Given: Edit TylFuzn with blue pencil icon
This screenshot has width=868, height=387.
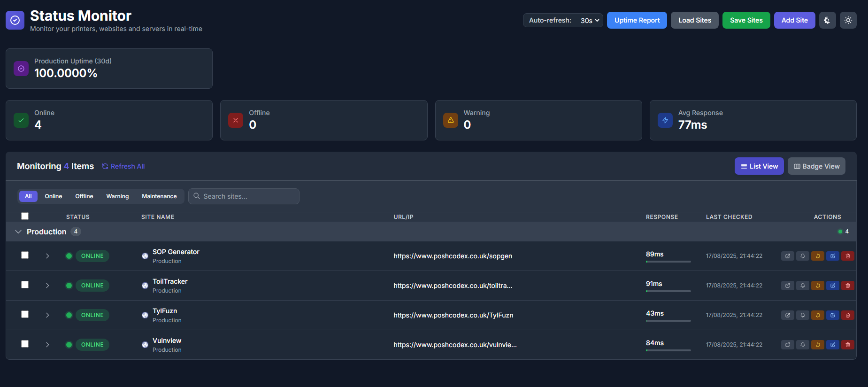Looking at the screenshot, I should coord(833,315).
